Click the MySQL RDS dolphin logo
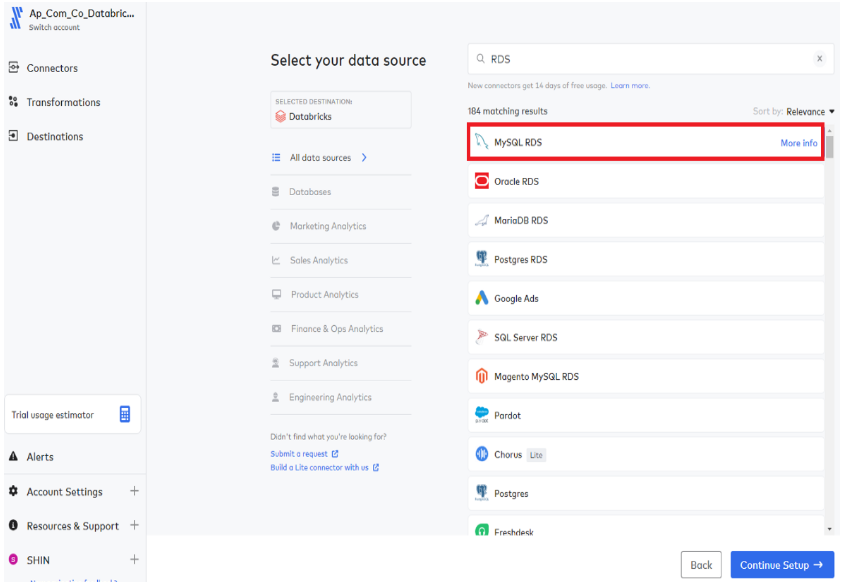 coord(481,142)
